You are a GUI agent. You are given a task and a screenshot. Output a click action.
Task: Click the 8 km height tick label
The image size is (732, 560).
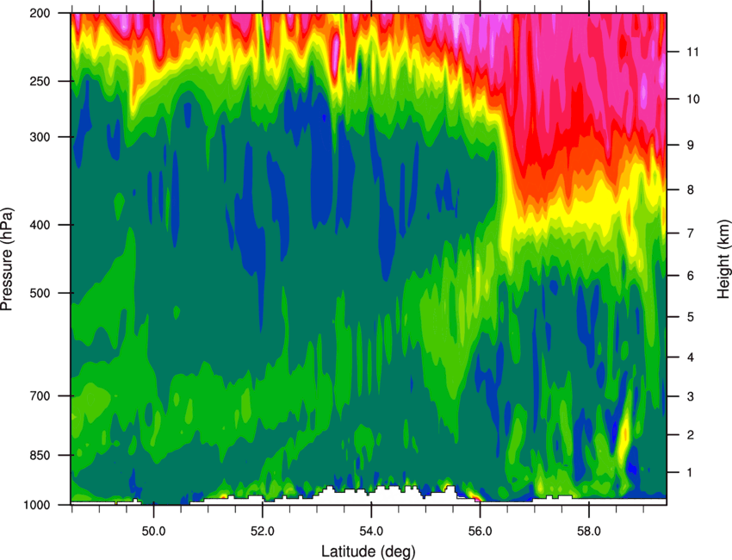[690, 190]
